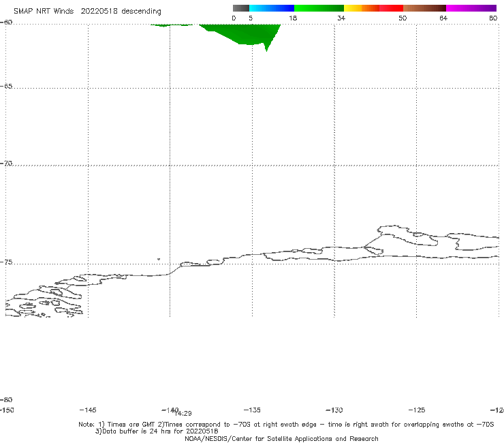The width and height of the screenshot is (504, 443).
Task: Select the blue segment of the color bar
Action: pyautogui.click(x=272, y=8)
